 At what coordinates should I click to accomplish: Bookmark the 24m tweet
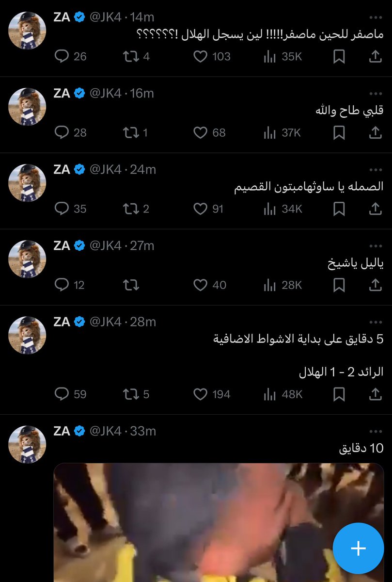[x=339, y=209]
